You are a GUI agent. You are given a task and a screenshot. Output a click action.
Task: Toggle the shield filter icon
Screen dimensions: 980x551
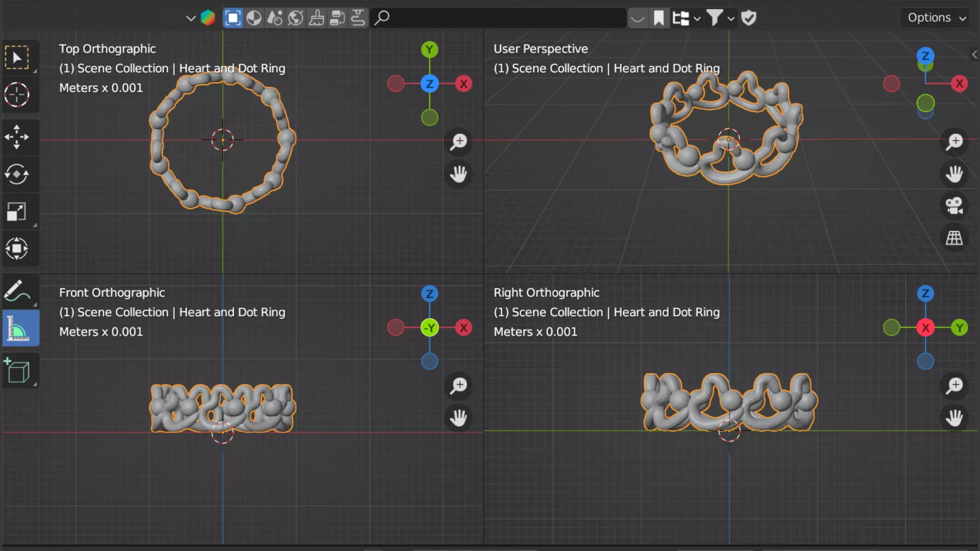(748, 18)
